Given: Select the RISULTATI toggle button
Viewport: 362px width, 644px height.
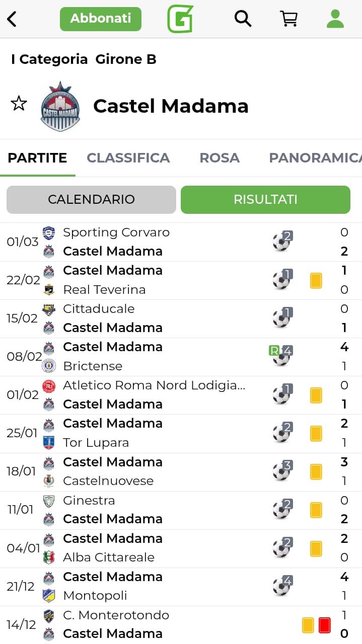Looking at the screenshot, I should coord(265,199).
